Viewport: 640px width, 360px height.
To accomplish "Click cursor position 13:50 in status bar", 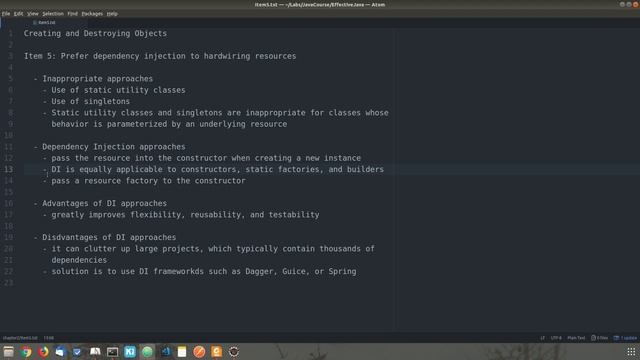I will [x=49, y=338].
